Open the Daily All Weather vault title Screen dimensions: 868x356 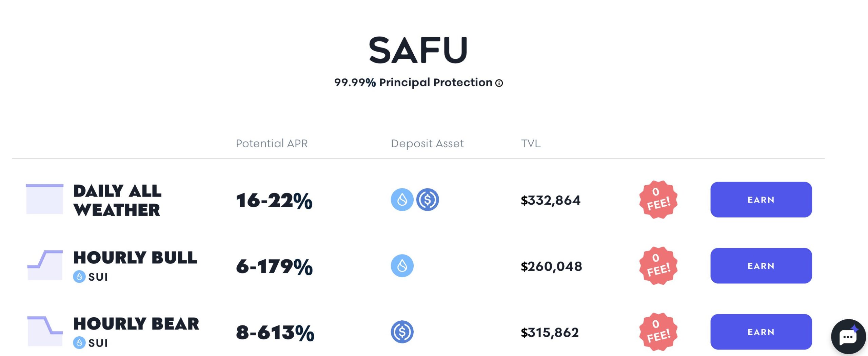point(117,200)
